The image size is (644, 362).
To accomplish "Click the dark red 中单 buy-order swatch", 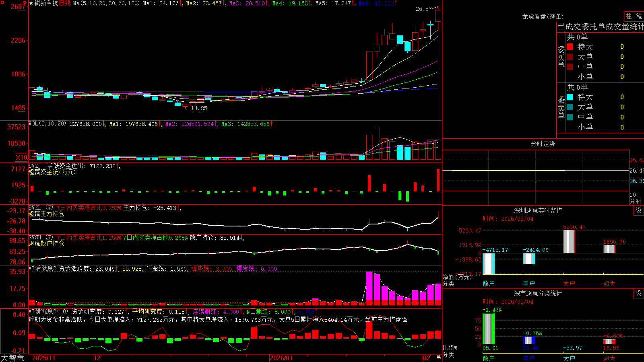I will point(570,67).
